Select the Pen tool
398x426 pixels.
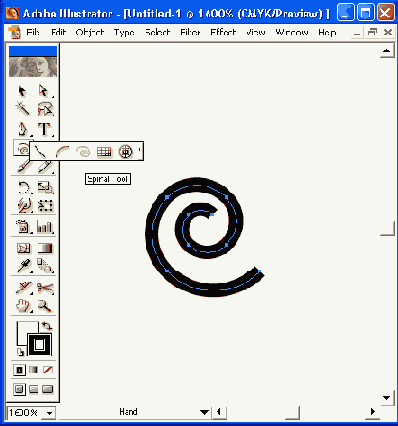(23, 130)
